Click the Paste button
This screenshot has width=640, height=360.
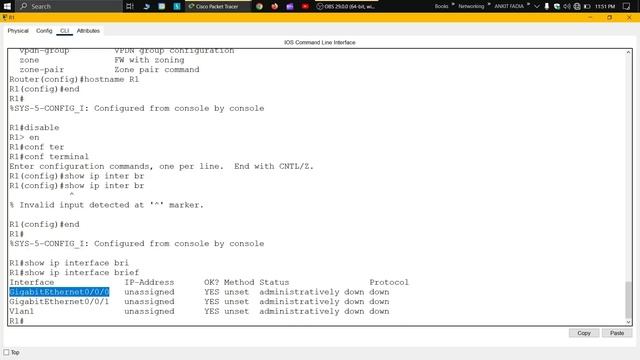tap(617, 333)
